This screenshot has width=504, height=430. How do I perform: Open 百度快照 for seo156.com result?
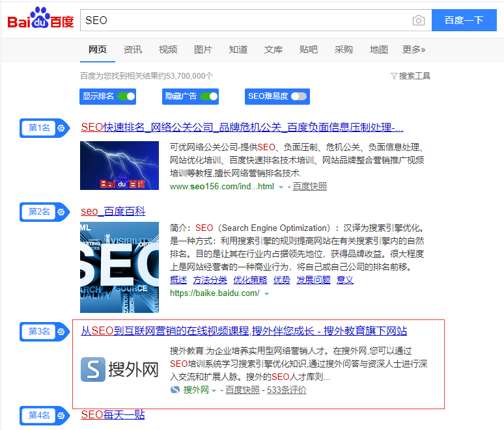(310, 187)
